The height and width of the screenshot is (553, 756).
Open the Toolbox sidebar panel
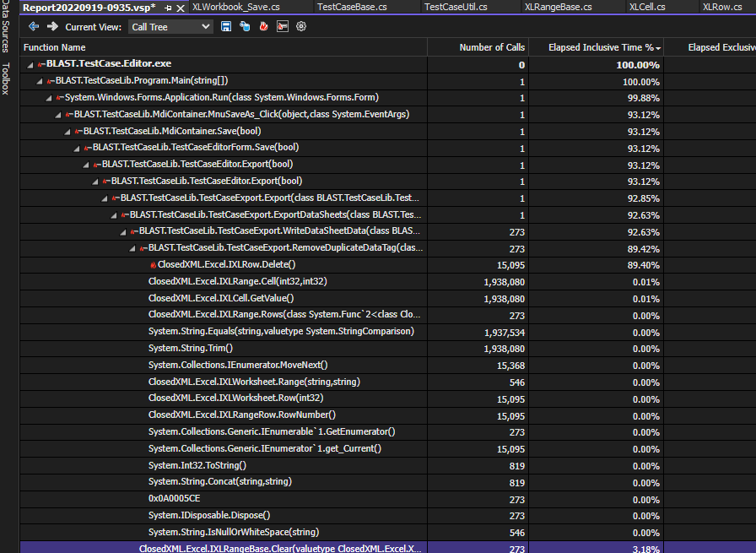tap(8, 76)
